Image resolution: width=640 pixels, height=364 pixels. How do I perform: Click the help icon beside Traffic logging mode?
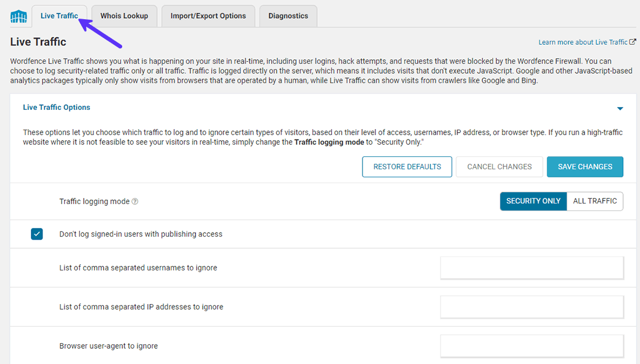pyautogui.click(x=135, y=202)
